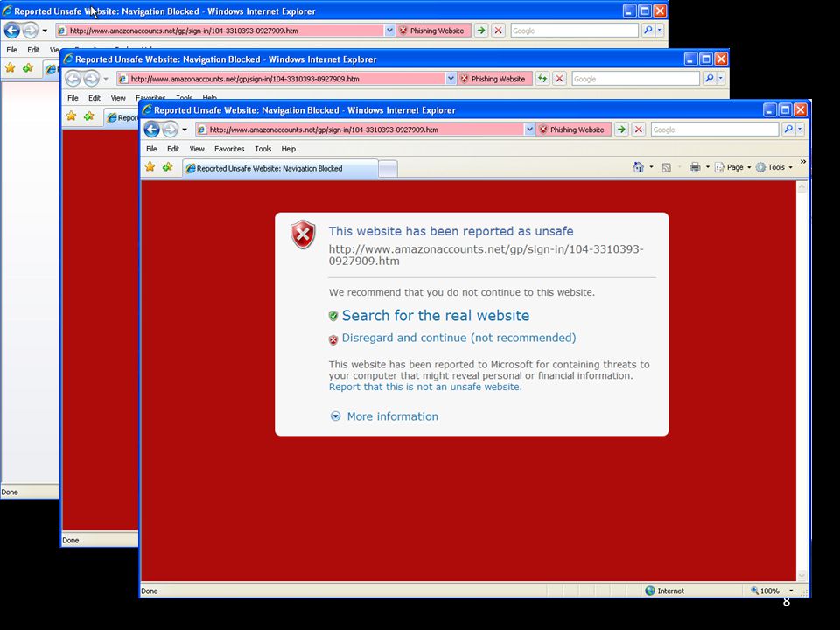Image resolution: width=840 pixels, height=630 pixels.
Task: Click the Home icon in the command bar
Action: coord(638,167)
